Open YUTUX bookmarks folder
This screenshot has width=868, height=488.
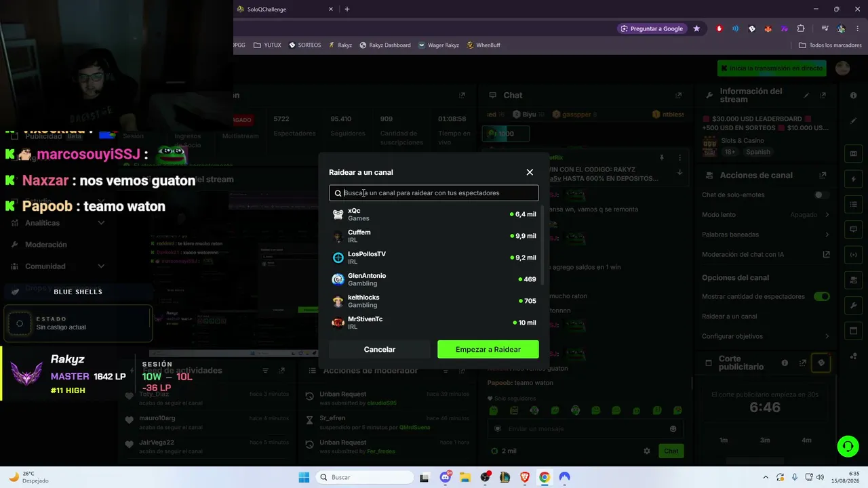pos(267,45)
